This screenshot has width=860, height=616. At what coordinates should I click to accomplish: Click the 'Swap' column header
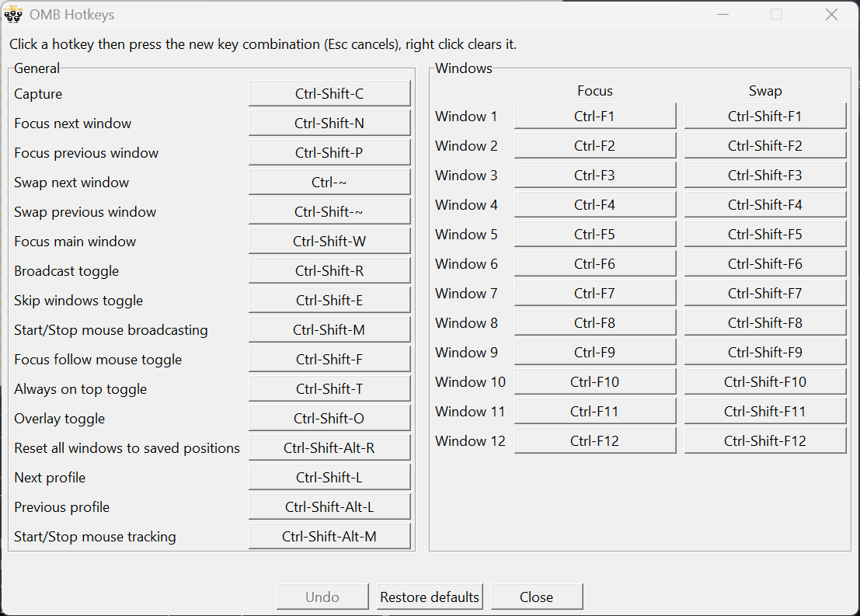[765, 91]
